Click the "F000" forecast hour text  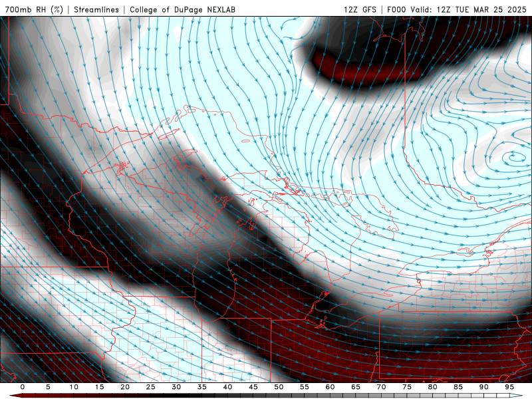pyautogui.click(x=397, y=9)
